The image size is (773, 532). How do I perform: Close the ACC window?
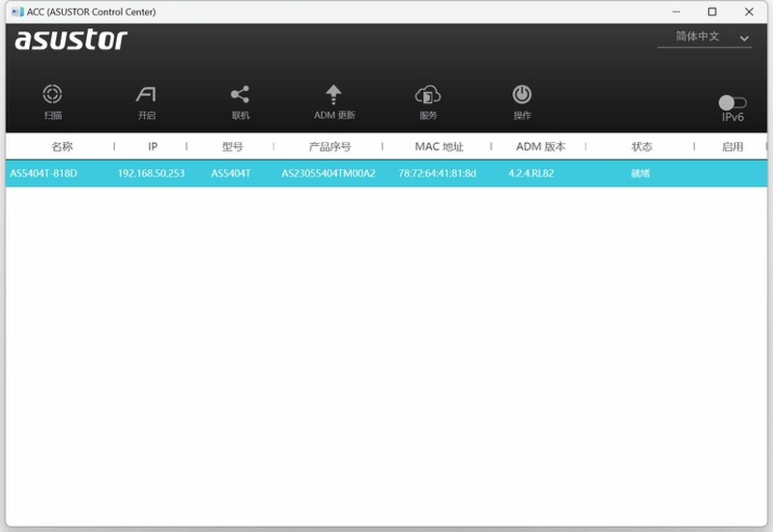pyautogui.click(x=749, y=12)
